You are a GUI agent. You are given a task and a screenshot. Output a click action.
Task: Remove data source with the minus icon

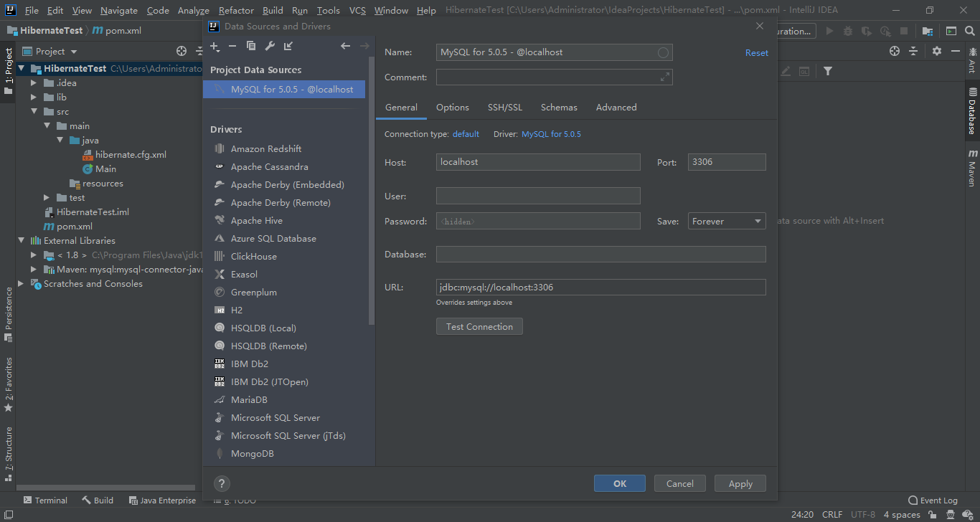pyautogui.click(x=232, y=46)
